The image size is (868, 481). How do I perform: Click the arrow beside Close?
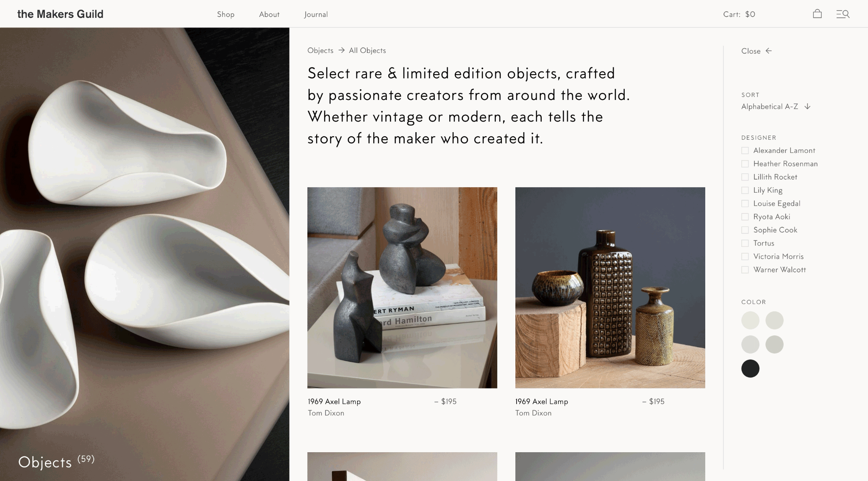pos(769,51)
